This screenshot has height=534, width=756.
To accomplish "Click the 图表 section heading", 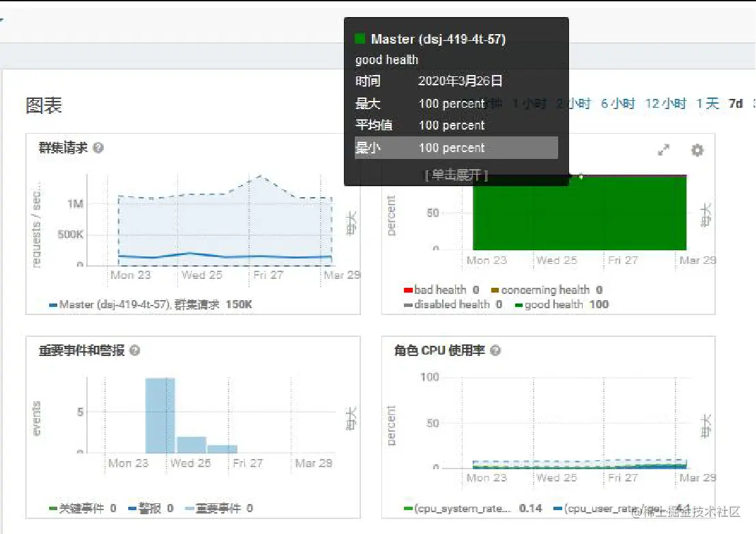I will 44,105.
